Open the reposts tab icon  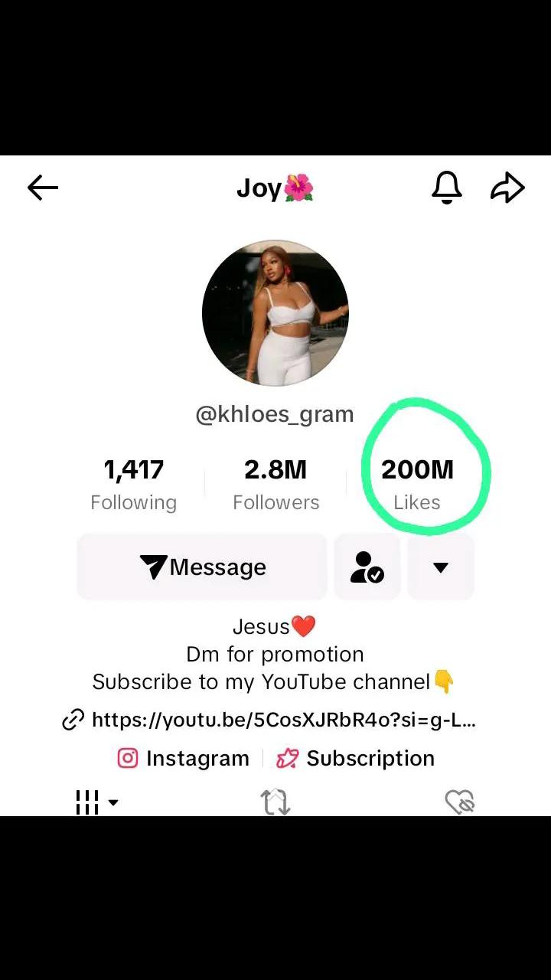click(275, 802)
